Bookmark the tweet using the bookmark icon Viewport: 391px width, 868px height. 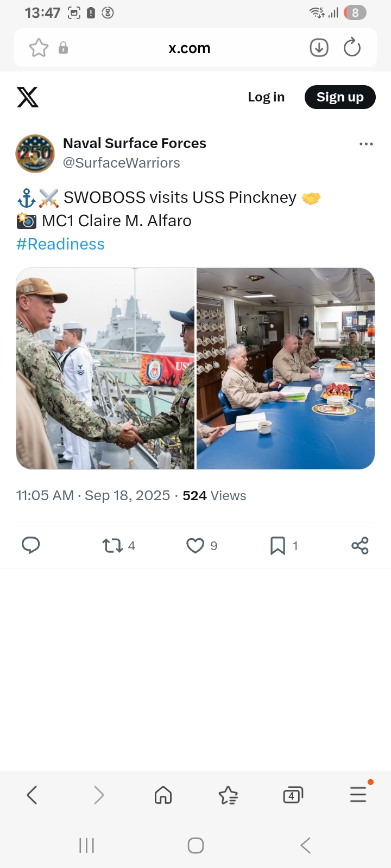pos(278,546)
